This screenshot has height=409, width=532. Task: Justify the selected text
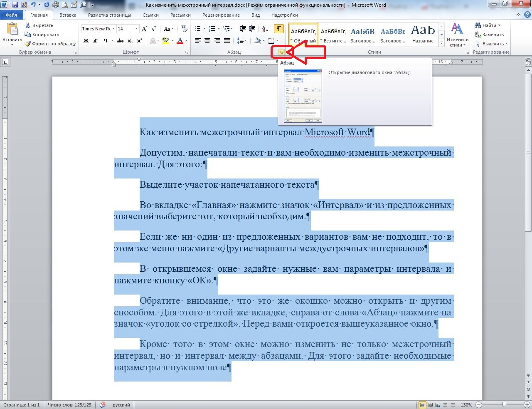pyautogui.click(x=227, y=41)
